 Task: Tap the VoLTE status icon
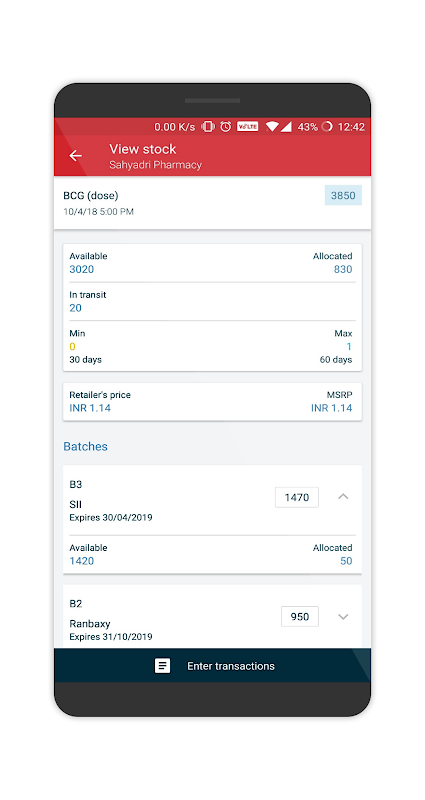coord(247,127)
